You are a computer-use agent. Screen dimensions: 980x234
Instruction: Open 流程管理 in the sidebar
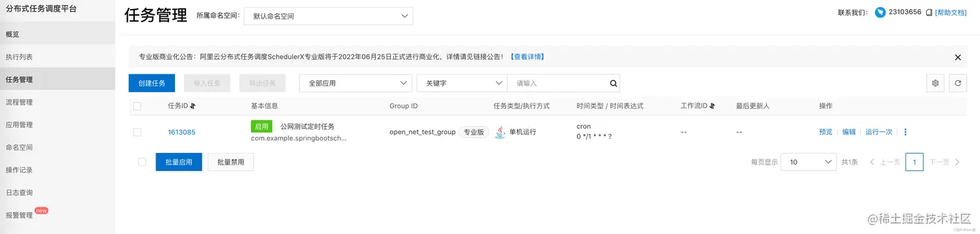click(57, 102)
